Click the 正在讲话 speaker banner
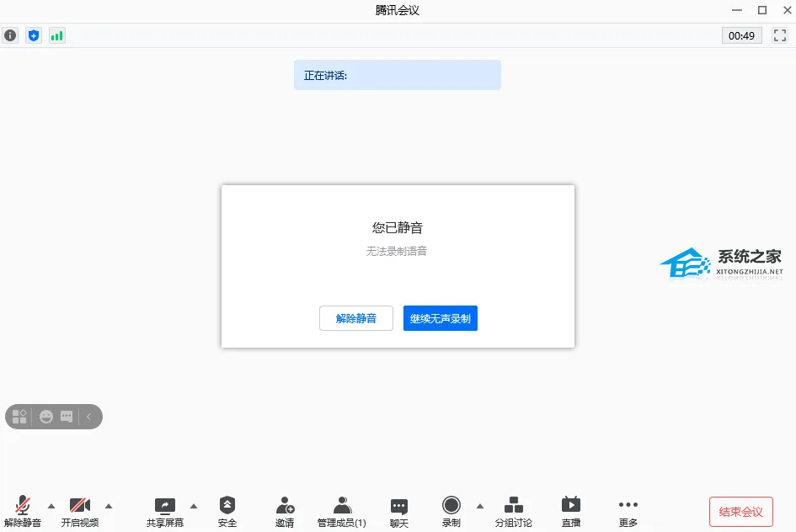796x532 pixels. (x=398, y=75)
